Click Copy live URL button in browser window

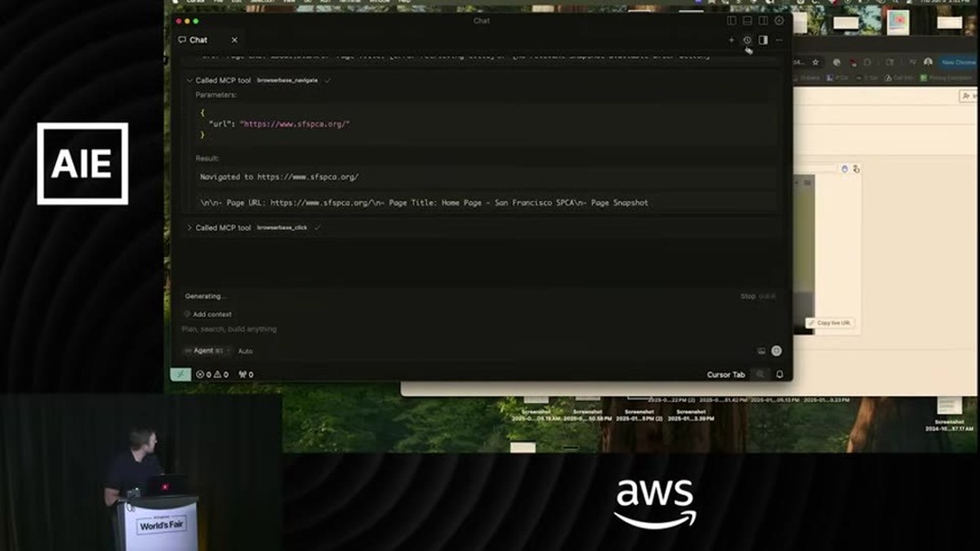[831, 323]
